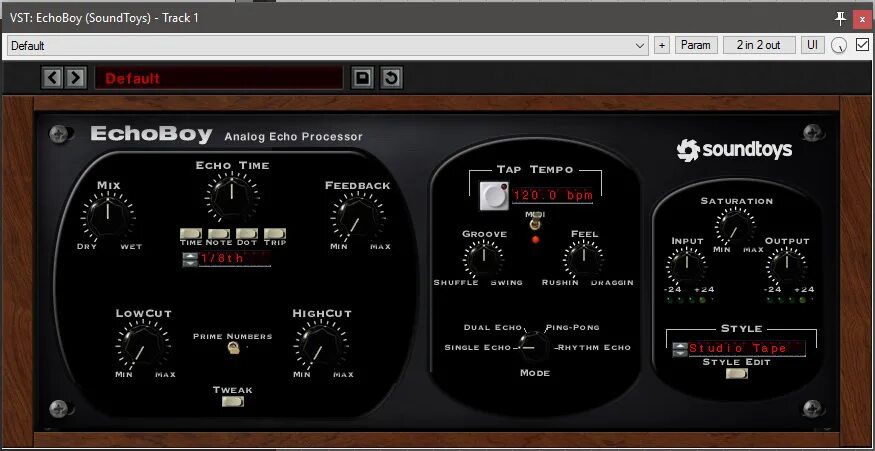Enable the Dot mode button
This screenshot has width=875, height=451.
coord(247,233)
